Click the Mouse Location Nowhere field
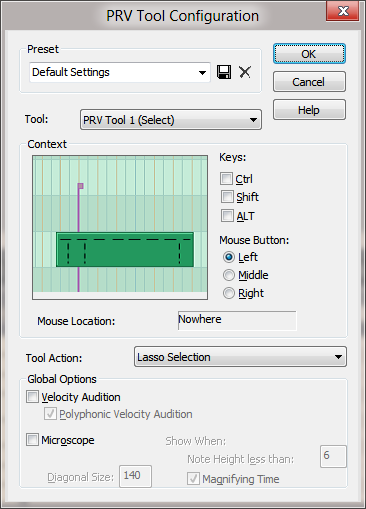 pyautogui.click(x=237, y=320)
